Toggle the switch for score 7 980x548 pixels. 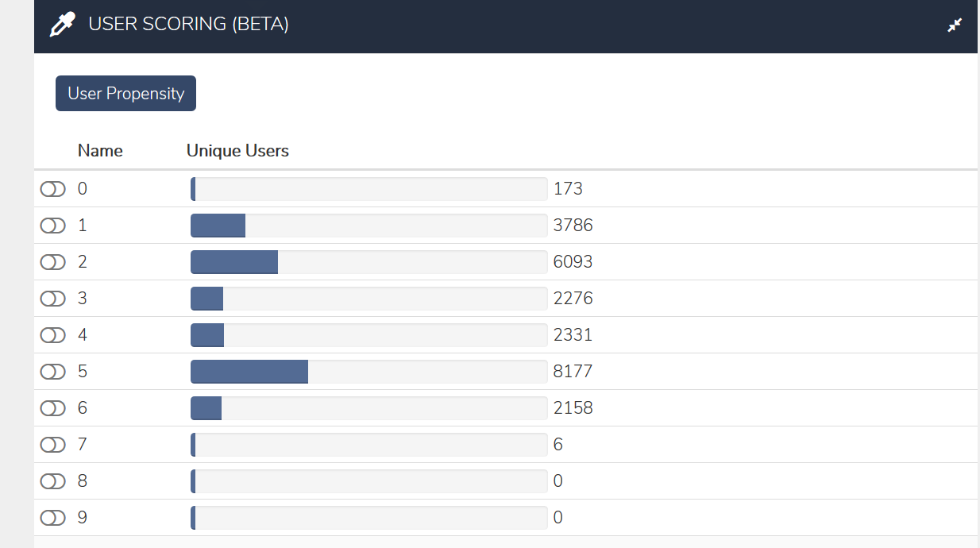pos(53,445)
